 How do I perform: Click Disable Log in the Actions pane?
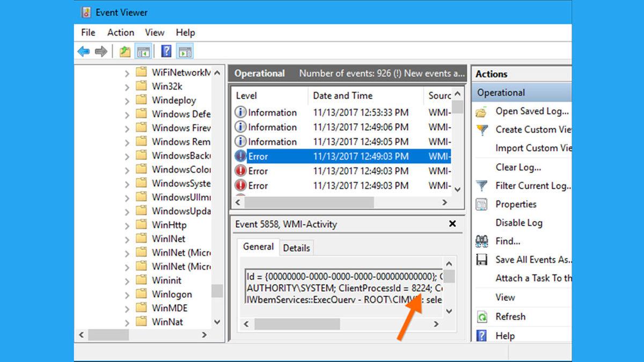[518, 223]
